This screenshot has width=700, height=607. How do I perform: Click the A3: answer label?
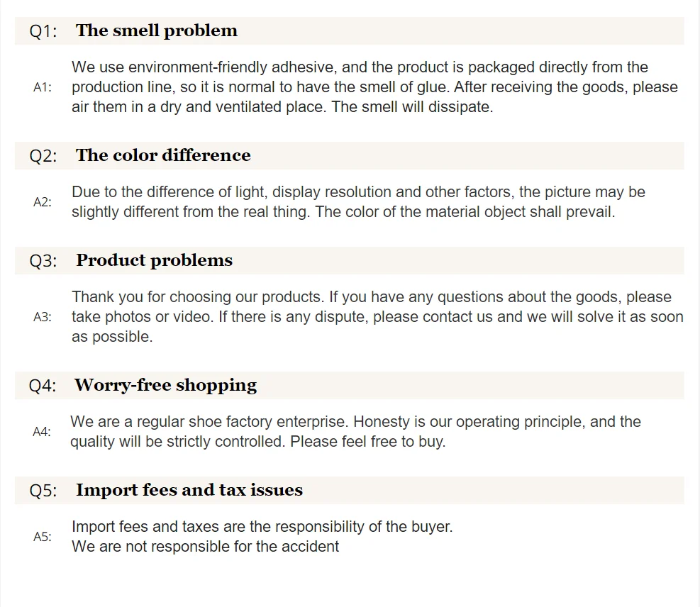(x=43, y=317)
